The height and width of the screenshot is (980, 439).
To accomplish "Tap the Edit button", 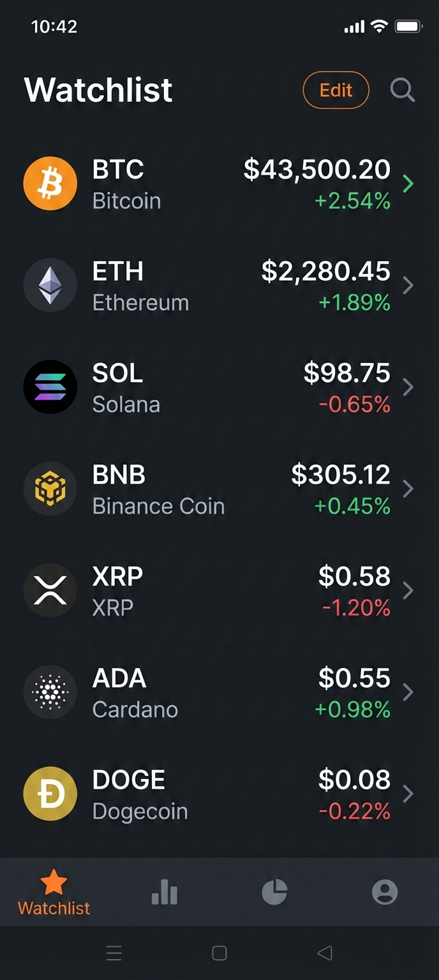I will [336, 90].
